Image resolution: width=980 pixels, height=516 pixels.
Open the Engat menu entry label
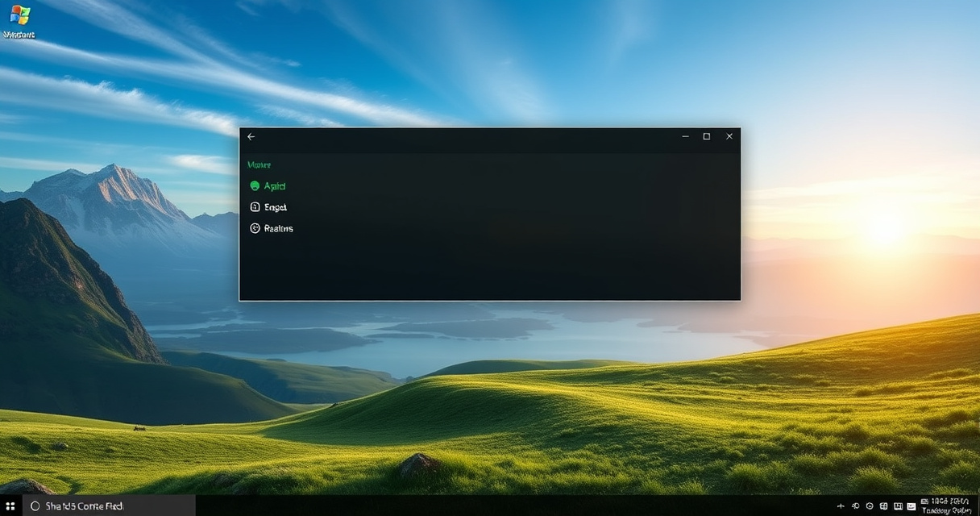[x=276, y=207]
